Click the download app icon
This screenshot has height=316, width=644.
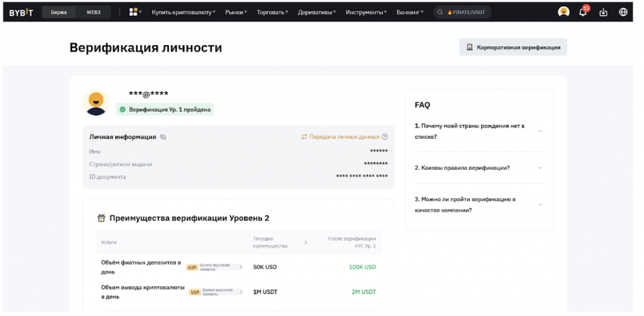(603, 12)
